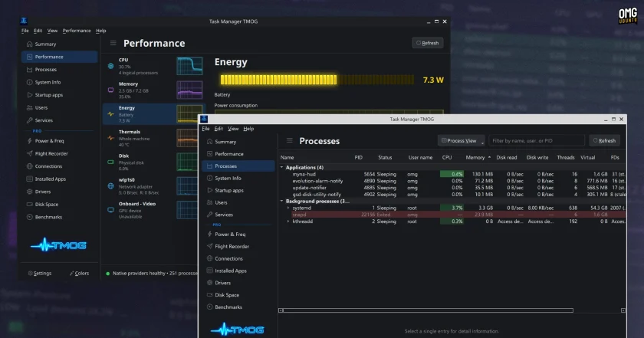Open Flight Recorder in the back window
Image resolution: width=644 pixels, height=338 pixels.
click(48, 153)
